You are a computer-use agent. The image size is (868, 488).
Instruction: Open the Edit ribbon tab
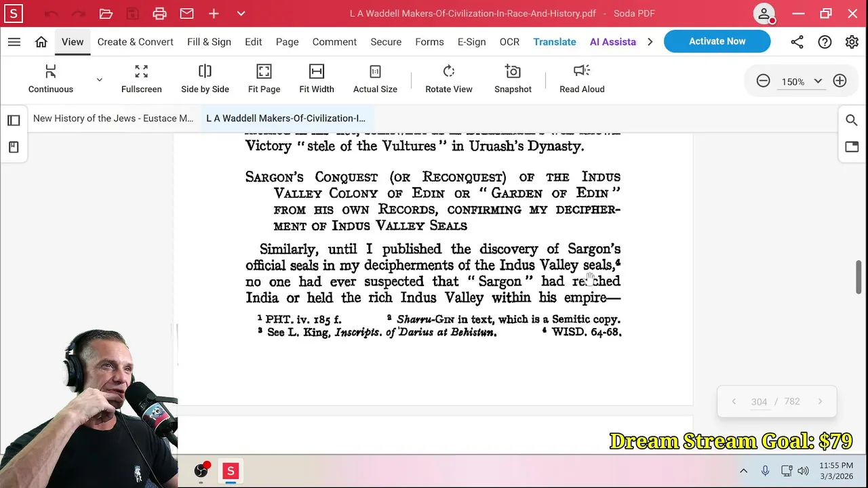pyautogui.click(x=254, y=42)
